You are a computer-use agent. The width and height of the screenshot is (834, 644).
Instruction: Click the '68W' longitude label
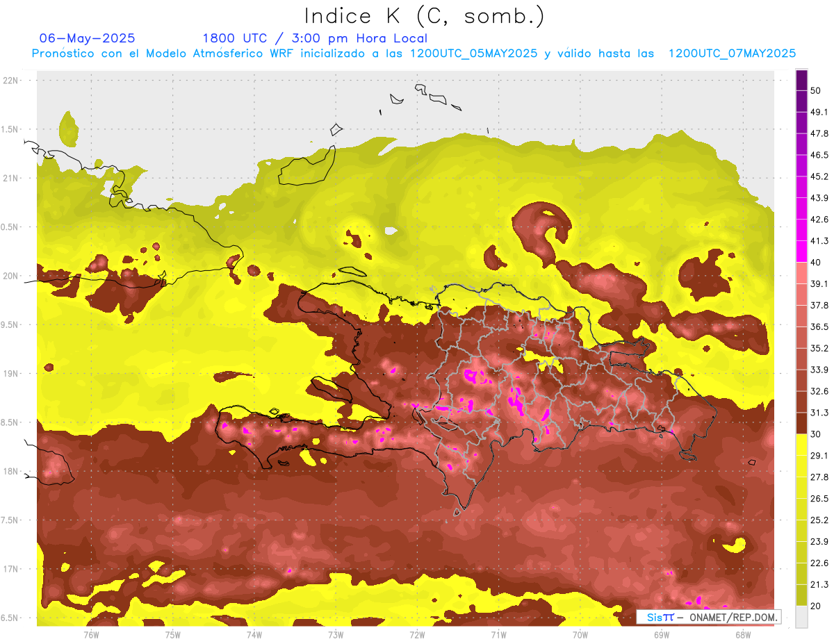click(x=743, y=634)
